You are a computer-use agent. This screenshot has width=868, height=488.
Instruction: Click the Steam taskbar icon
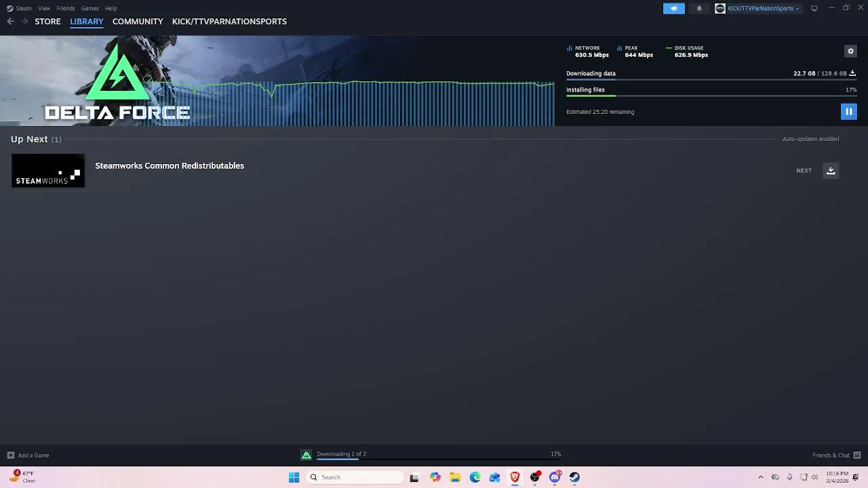coord(574,477)
